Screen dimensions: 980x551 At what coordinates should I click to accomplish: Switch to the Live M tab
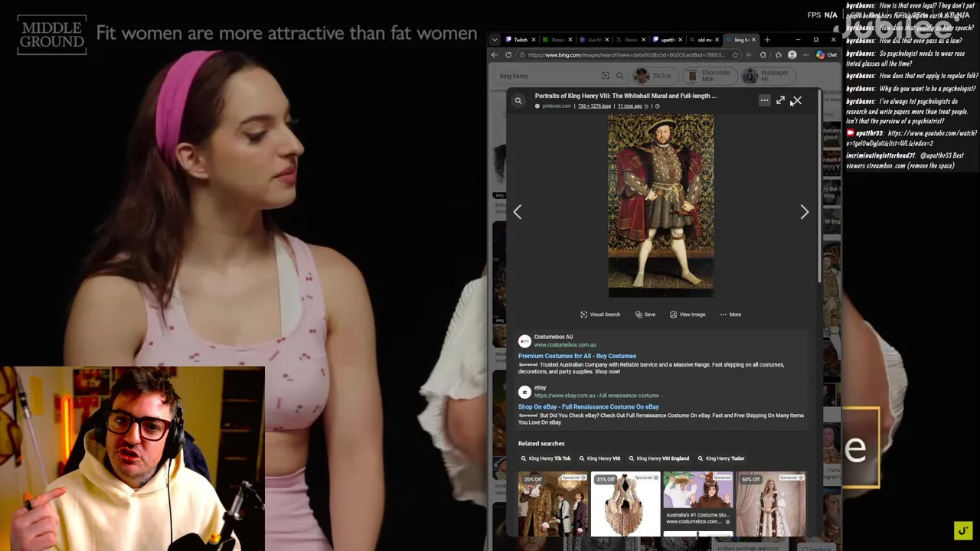click(x=593, y=40)
